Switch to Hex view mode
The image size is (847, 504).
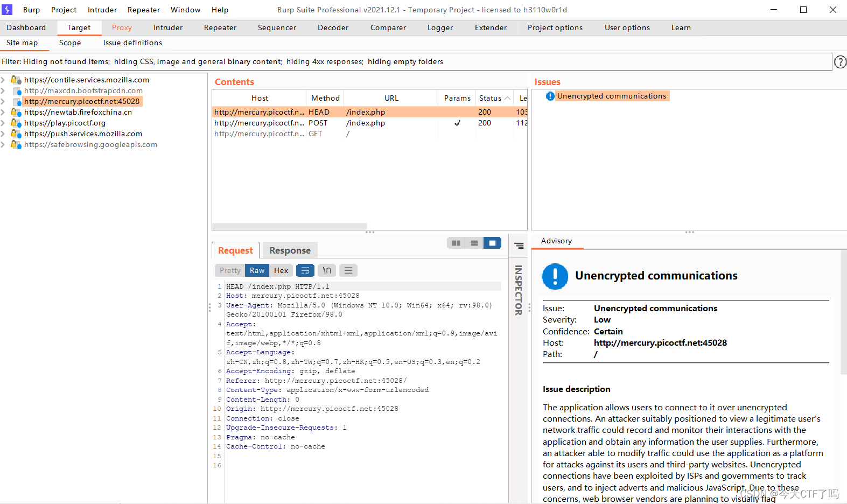(x=281, y=270)
